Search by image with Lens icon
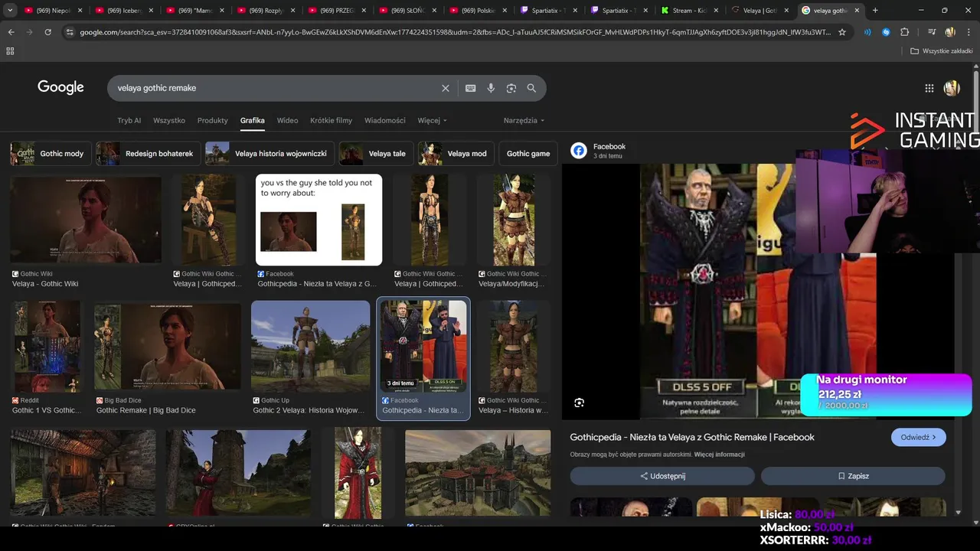 [x=511, y=88]
